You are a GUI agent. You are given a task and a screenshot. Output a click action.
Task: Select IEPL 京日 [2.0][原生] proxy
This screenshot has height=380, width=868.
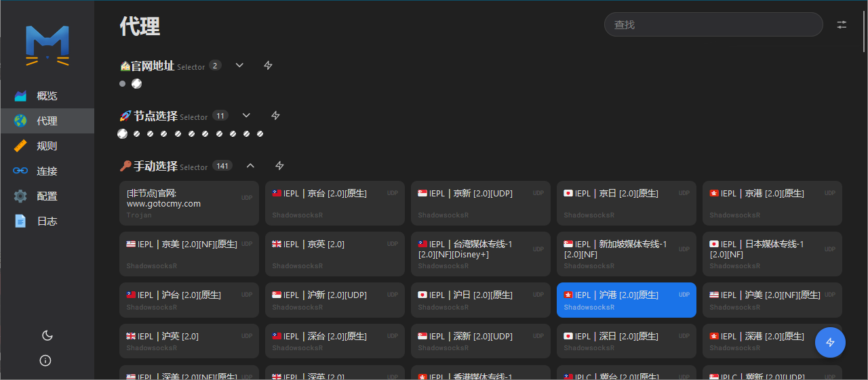coord(627,203)
